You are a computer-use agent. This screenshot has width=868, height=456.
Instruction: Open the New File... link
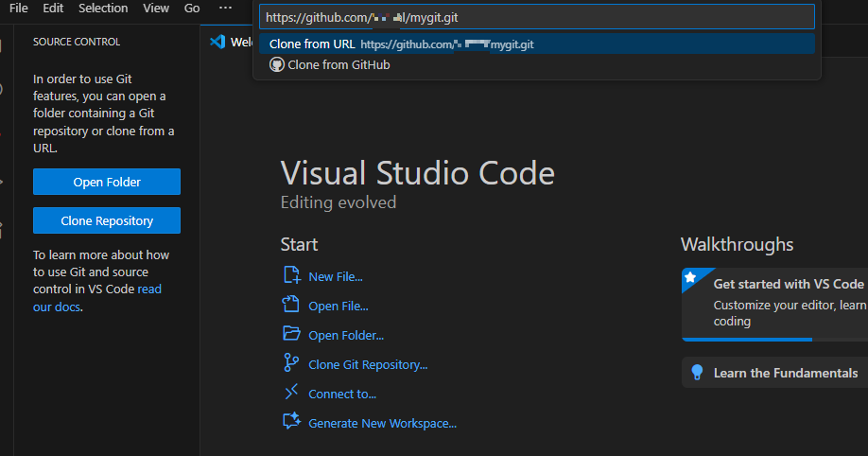tap(336, 277)
